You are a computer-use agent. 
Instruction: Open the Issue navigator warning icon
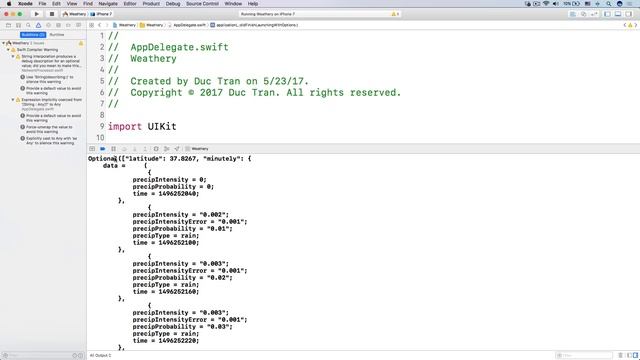tap(38, 25)
